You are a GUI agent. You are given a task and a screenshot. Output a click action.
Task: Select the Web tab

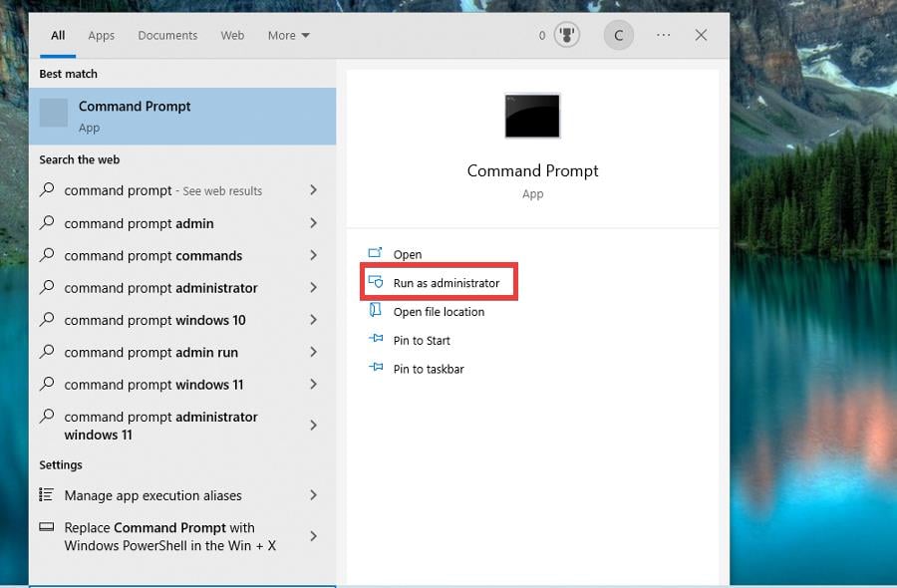click(232, 36)
